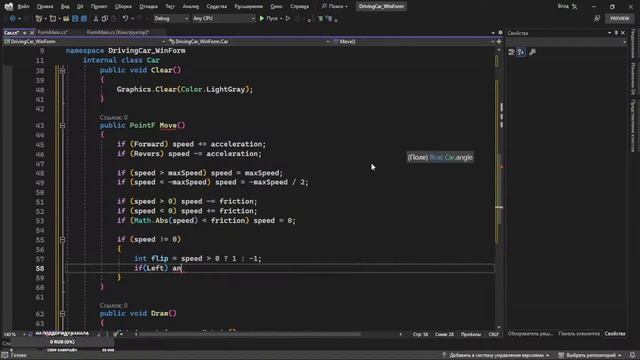Open the Средства menu
This screenshot has width=640, height=360.
(x=217, y=6)
